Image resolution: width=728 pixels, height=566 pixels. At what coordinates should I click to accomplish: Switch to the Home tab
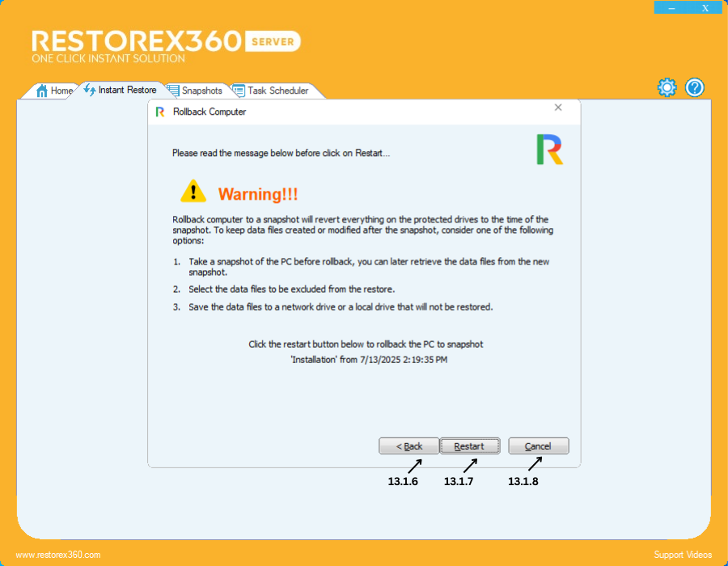(x=55, y=91)
